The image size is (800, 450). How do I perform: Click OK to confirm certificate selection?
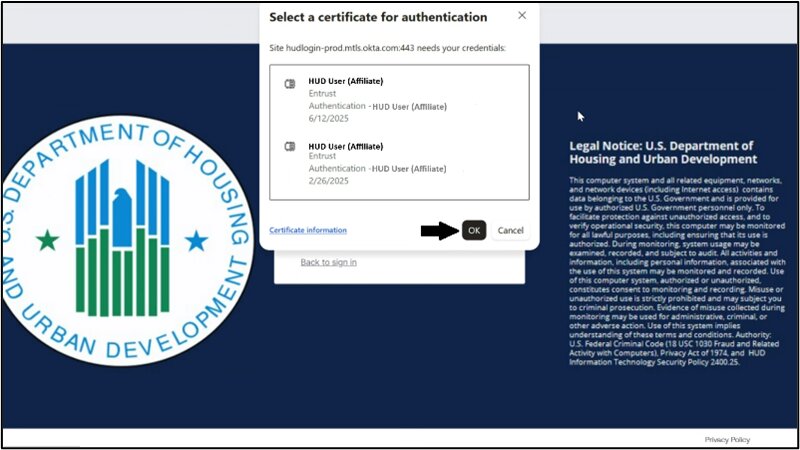[x=473, y=230]
